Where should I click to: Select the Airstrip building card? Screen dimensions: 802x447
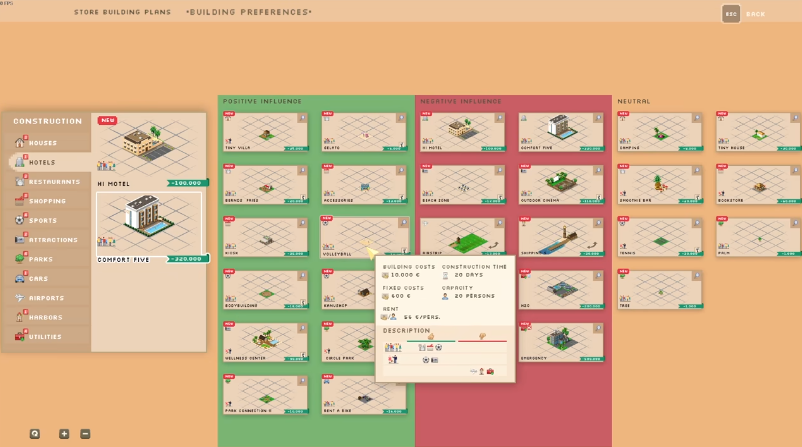(x=462, y=236)
